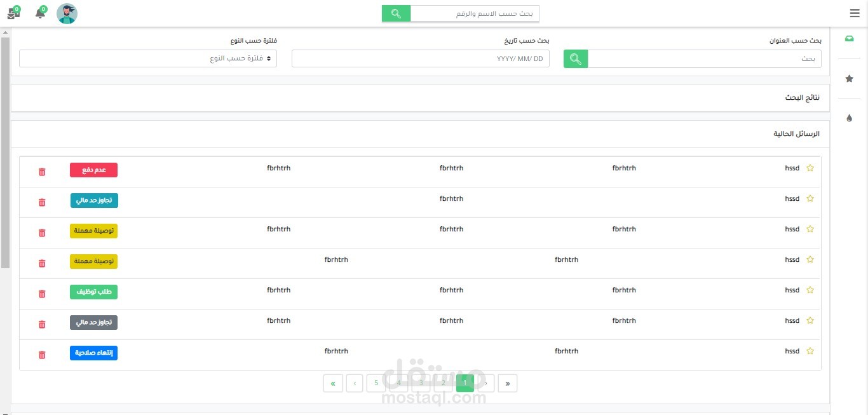Screen dimensions: 868x415
Task: Star the message with teal تجاوز حد مالي tag
Action: pos(810,198)
